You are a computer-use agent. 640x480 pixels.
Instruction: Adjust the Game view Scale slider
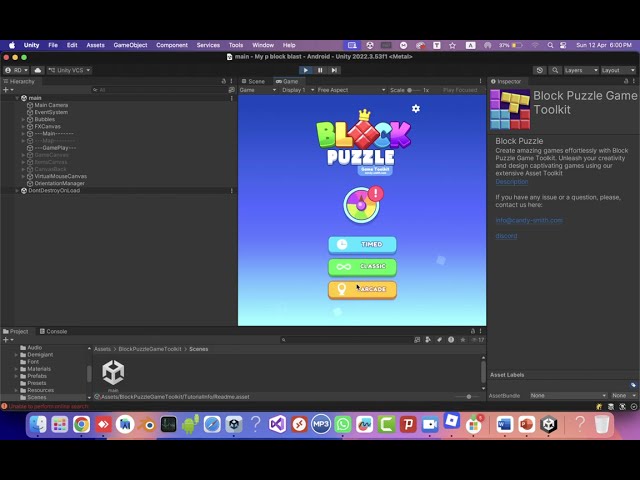point(414,90)
